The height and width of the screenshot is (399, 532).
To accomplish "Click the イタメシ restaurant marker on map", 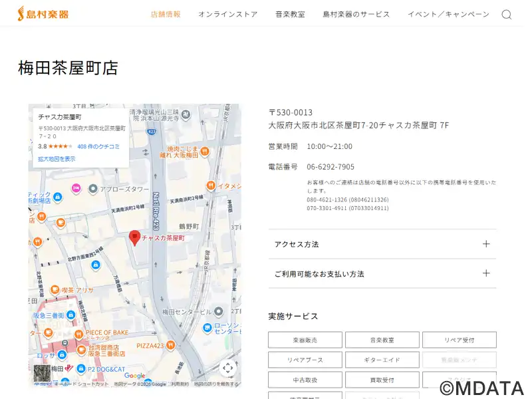I will 210,186.
